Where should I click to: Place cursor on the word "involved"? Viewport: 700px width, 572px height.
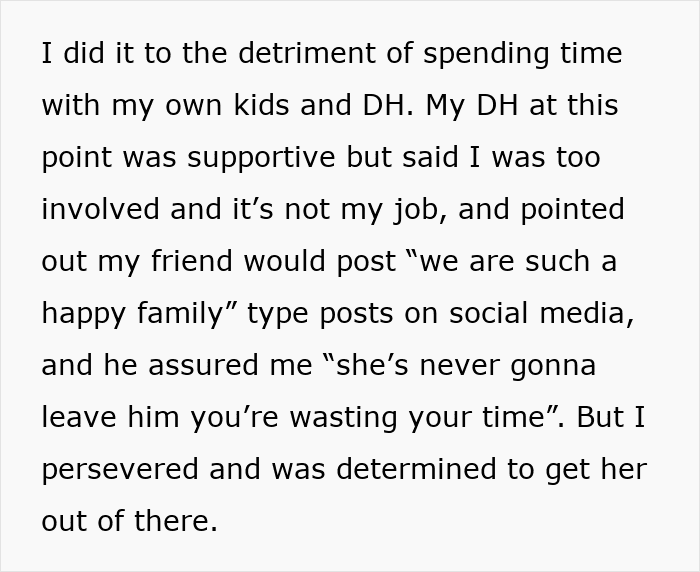coord(100,209)
